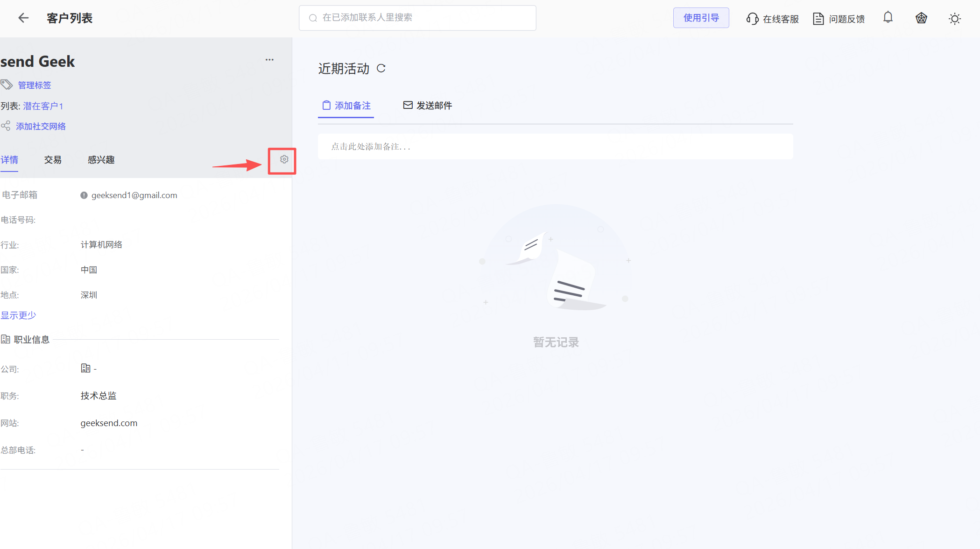
Task: Collapse details via 显示更少
Action: (x=18, y=315)
